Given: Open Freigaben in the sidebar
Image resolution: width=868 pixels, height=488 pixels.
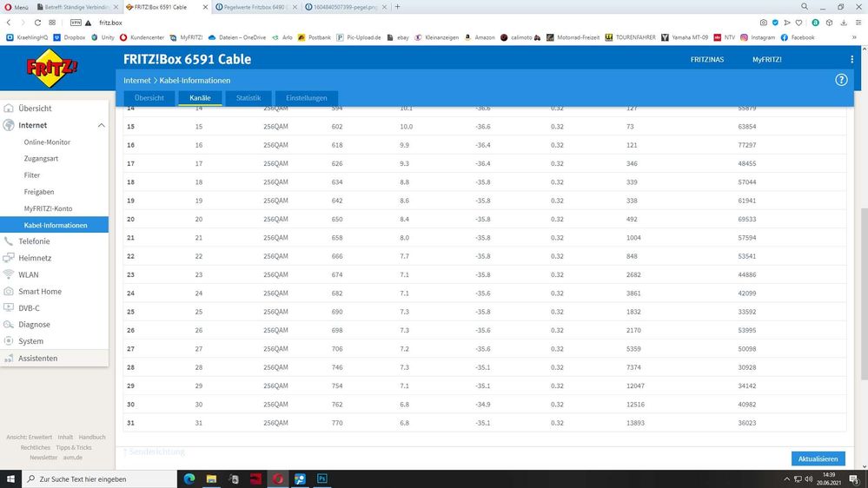Looking at the screenshot, I should click(39, 192).
